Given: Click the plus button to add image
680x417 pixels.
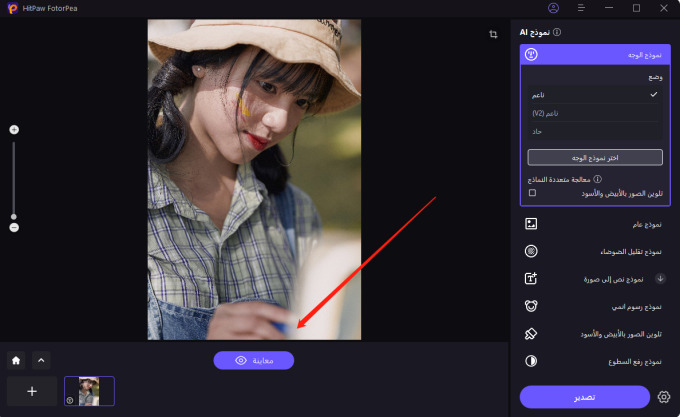Looking at the screenshot, I should point(31,391).
